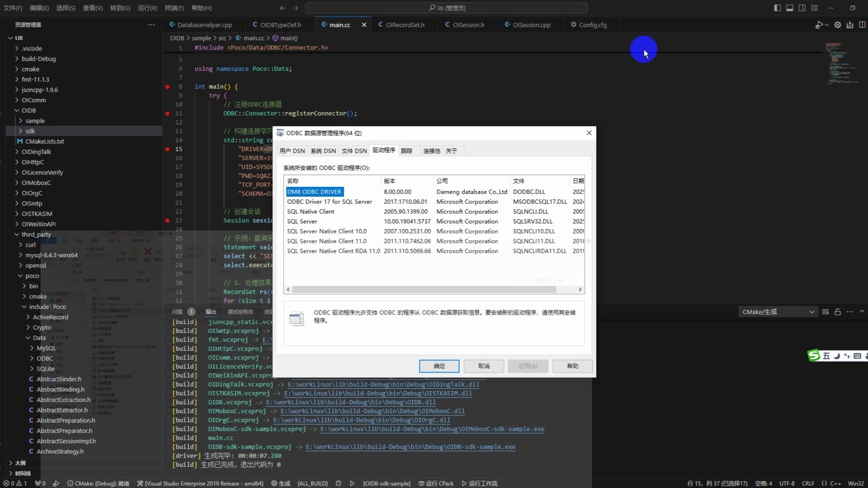Click the debug bug icon in status bar

click(x=338, y=483)
